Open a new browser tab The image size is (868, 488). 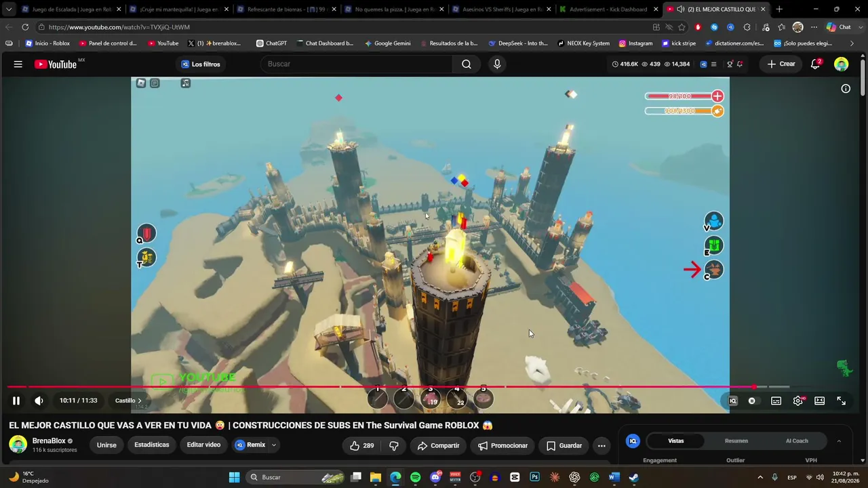pyautogui.click(x=779, y=9)
